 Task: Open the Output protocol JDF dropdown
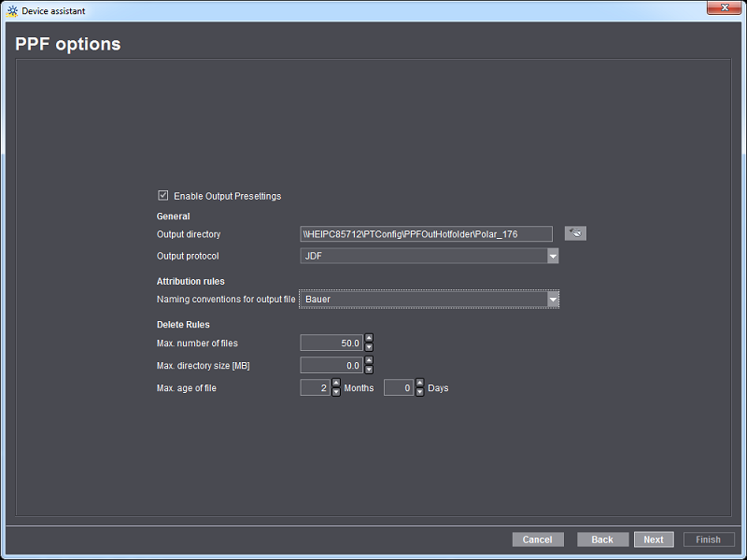tap(552, 256)
